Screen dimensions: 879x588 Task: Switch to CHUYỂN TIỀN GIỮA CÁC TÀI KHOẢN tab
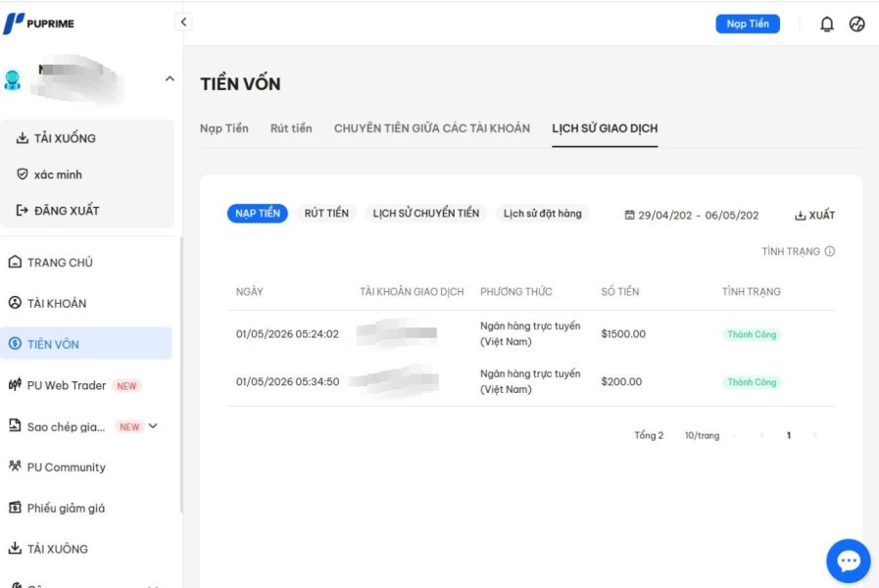pos(431,128)
